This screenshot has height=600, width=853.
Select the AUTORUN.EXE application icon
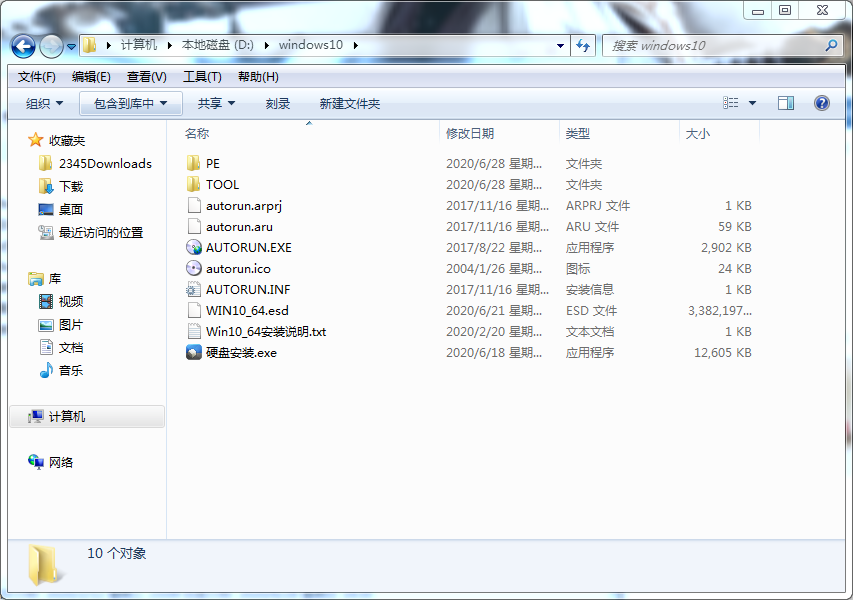click(x=194, y=248)
